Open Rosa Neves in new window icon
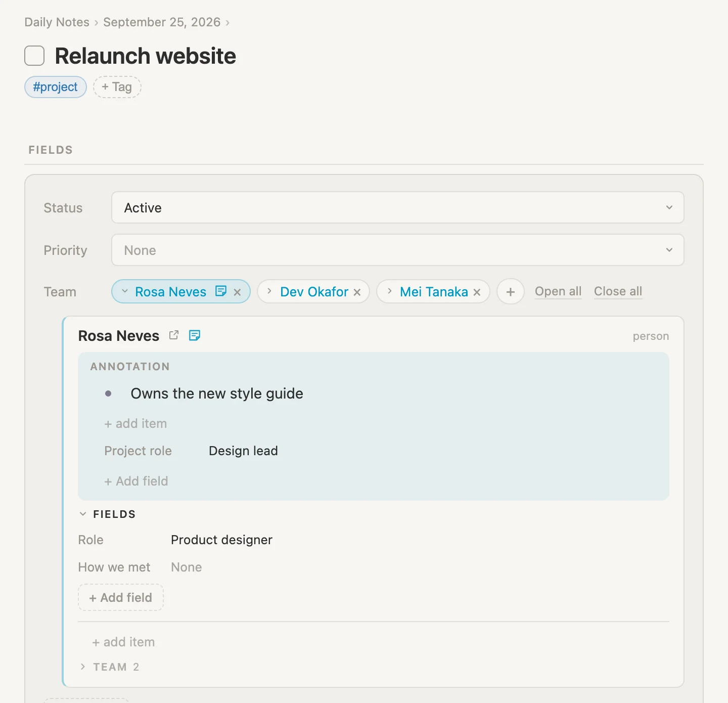Viewport: 728px width, 703px height. pyautogui.click(x=174, y=335)
